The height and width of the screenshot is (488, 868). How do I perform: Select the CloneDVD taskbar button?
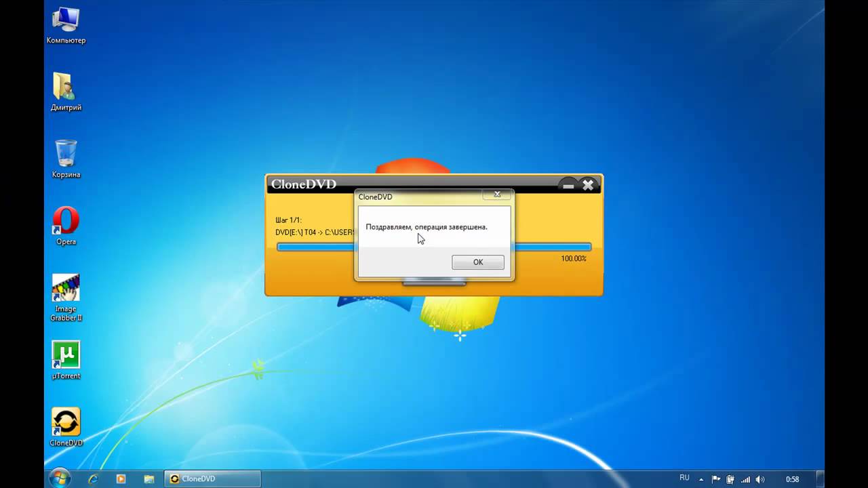pos(212,479)
